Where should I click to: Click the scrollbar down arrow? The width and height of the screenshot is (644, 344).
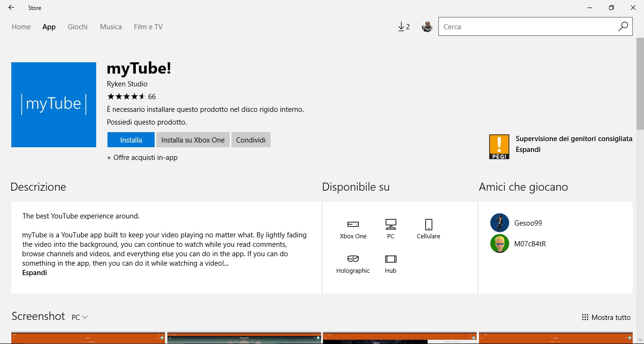(x=640, y=340)
